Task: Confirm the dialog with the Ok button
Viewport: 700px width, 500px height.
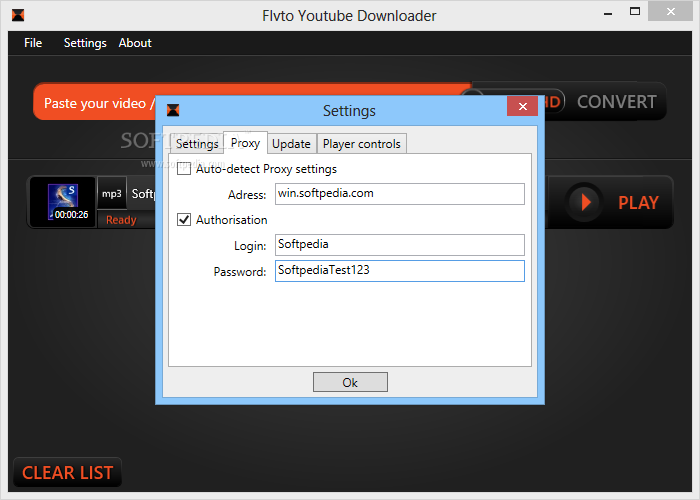Action: point(350,382)
